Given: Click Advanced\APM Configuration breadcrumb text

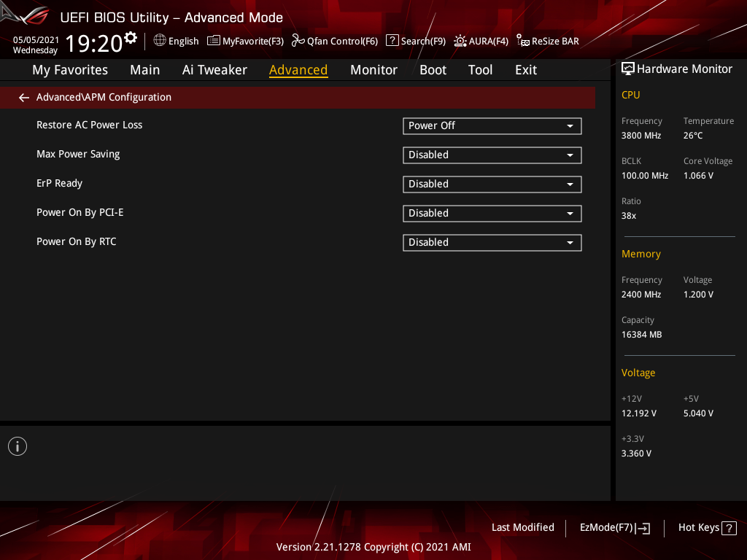Looking at the screenshot, I should coord(104,97).
